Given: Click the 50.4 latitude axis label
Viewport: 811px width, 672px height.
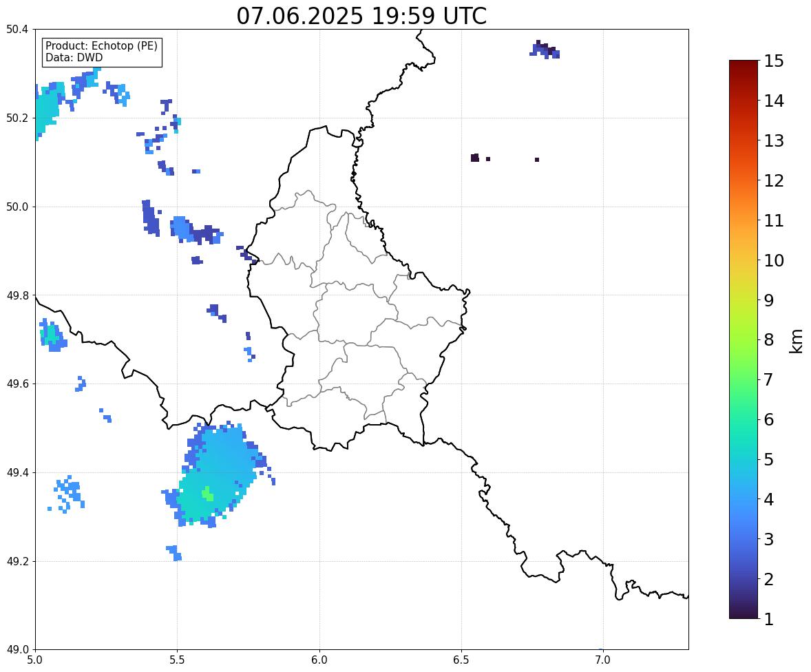Looking at the screenshot, I should tap(17, 30).
